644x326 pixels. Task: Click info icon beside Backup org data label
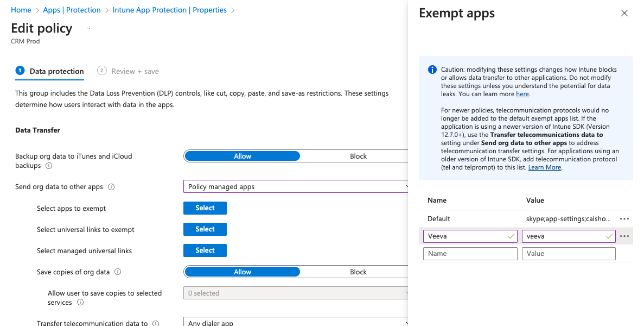coord(49,166)
